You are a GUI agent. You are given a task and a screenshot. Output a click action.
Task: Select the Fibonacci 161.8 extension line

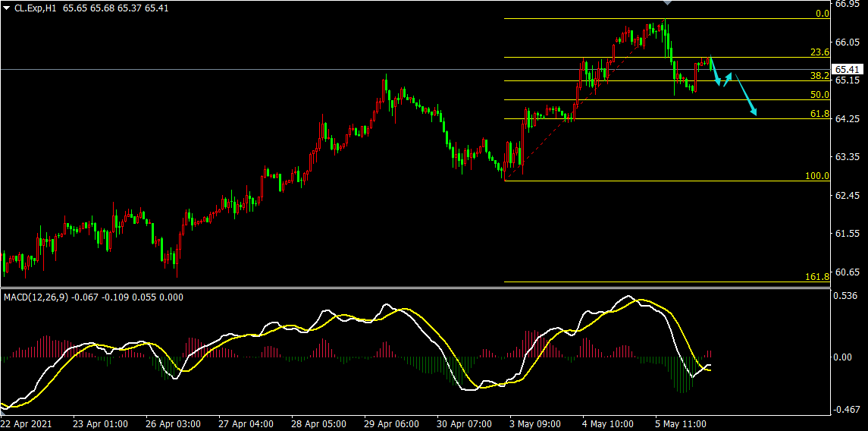(x=667, y=282)
